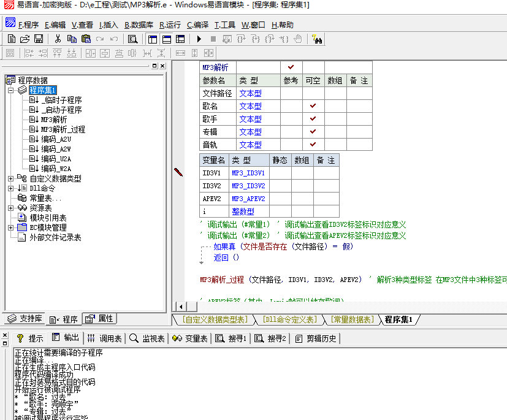Open 外部文件记录表 in the tree

click(55, 237)
